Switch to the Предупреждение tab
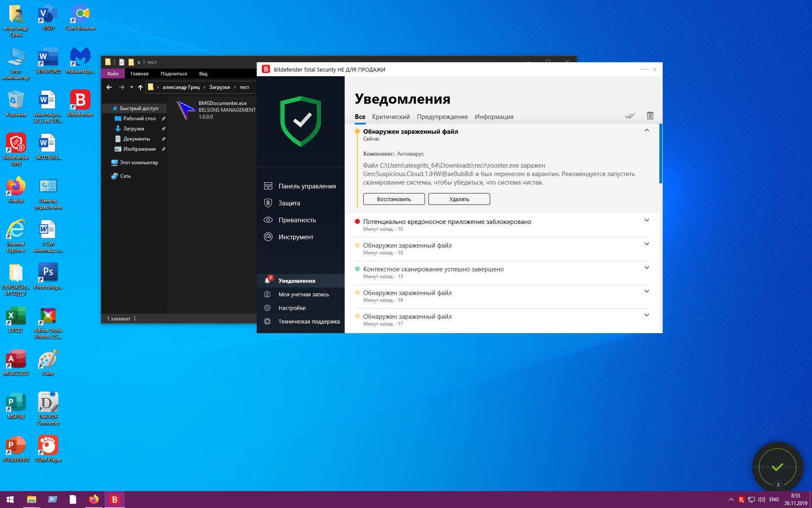Viewport: 812px width, 508px height. [442, 117]
